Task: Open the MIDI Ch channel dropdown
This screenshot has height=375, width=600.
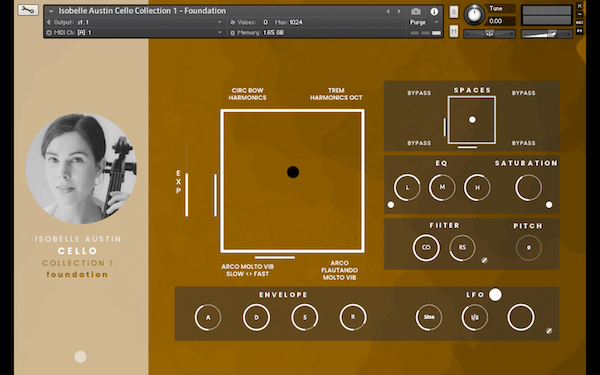Action: pyautogui.click(x=134, y=33)
